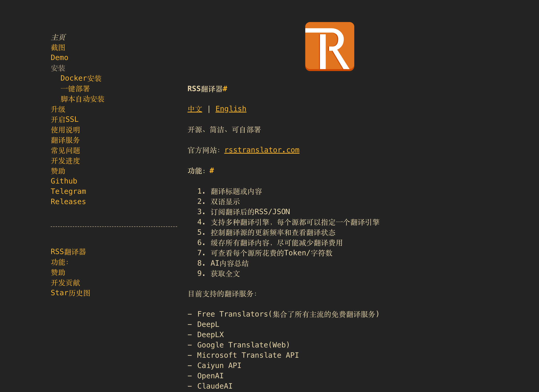Open the 一键部署 page
The width and height of the screenshot is (539, 392).
[x=75, y=89]
